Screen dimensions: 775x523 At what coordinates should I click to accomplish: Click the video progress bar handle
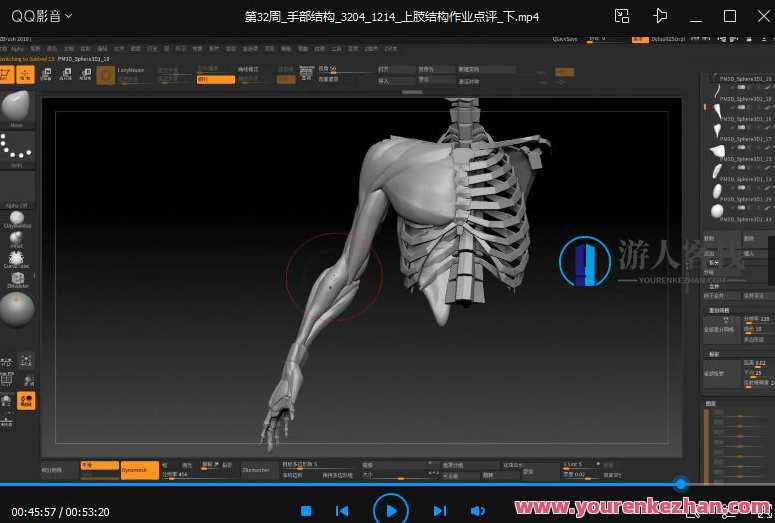[x=680, y=484]
